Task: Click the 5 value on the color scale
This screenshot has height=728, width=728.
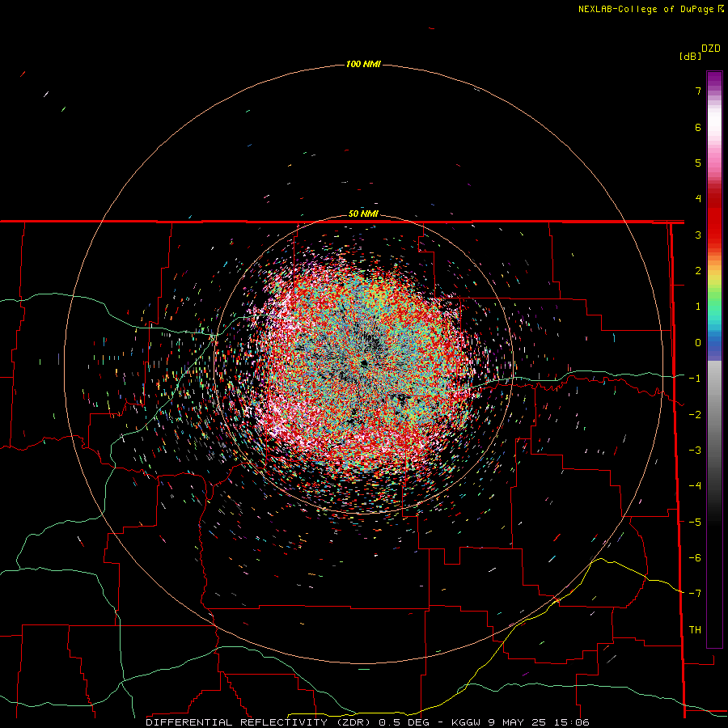Action: (698, 163)
